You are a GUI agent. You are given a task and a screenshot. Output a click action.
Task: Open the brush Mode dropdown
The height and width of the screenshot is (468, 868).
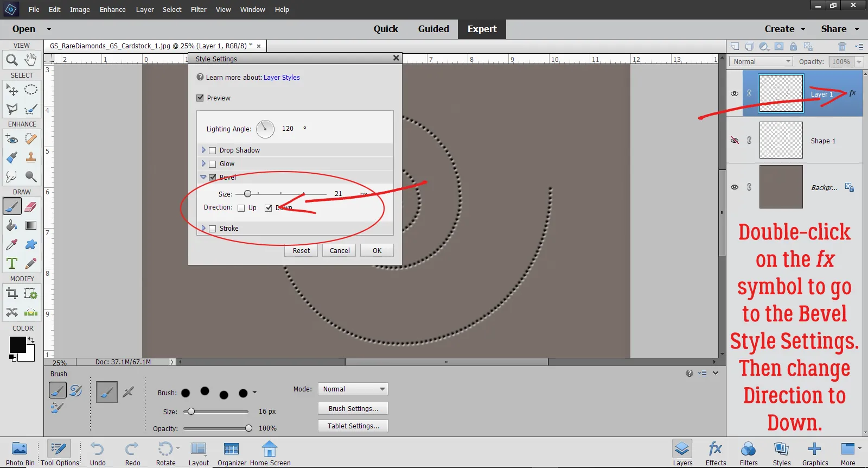353,389
